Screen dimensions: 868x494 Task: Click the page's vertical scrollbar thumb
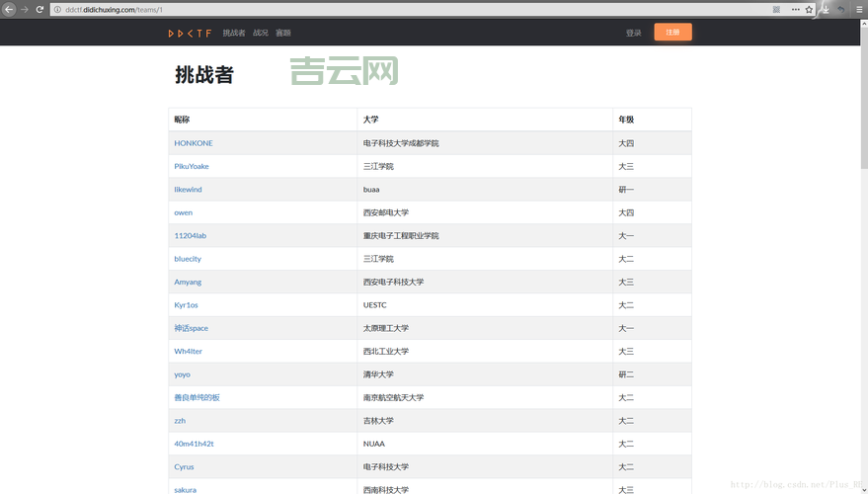pyautogui.click(x=864, y=98)
